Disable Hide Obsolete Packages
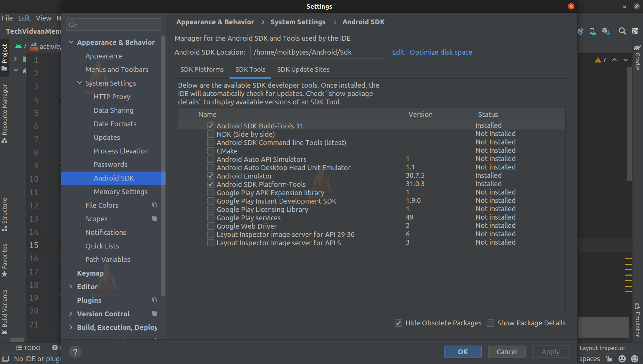The height and width of the screenshot is (364, 643). (x=398, y=323)
